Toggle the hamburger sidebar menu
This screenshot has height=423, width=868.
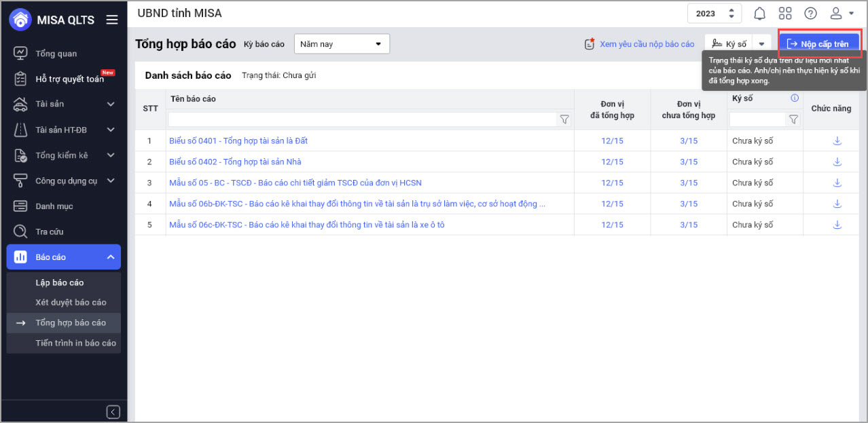tap(112, 20)
